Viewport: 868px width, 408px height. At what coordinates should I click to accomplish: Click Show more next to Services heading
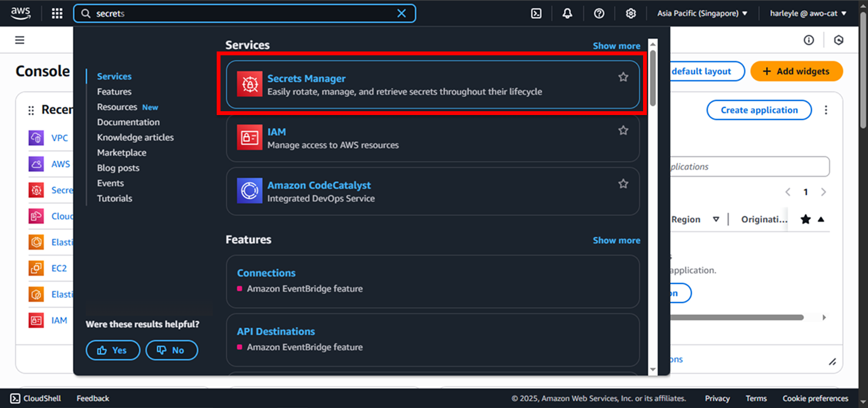click(x=616, y=46)
